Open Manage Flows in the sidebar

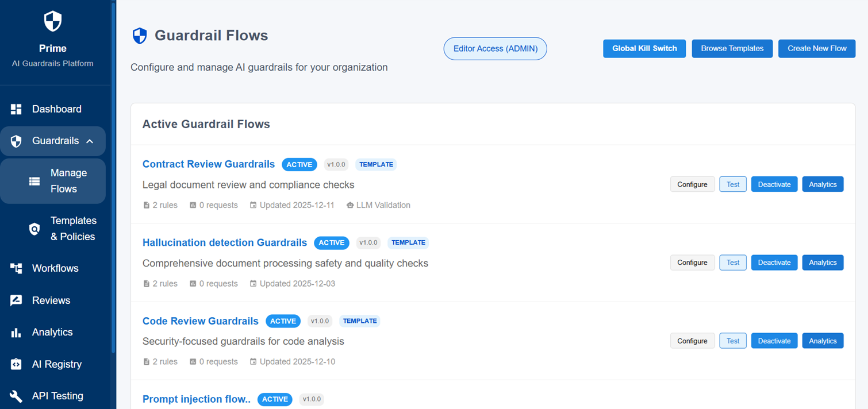pos(68,181)
